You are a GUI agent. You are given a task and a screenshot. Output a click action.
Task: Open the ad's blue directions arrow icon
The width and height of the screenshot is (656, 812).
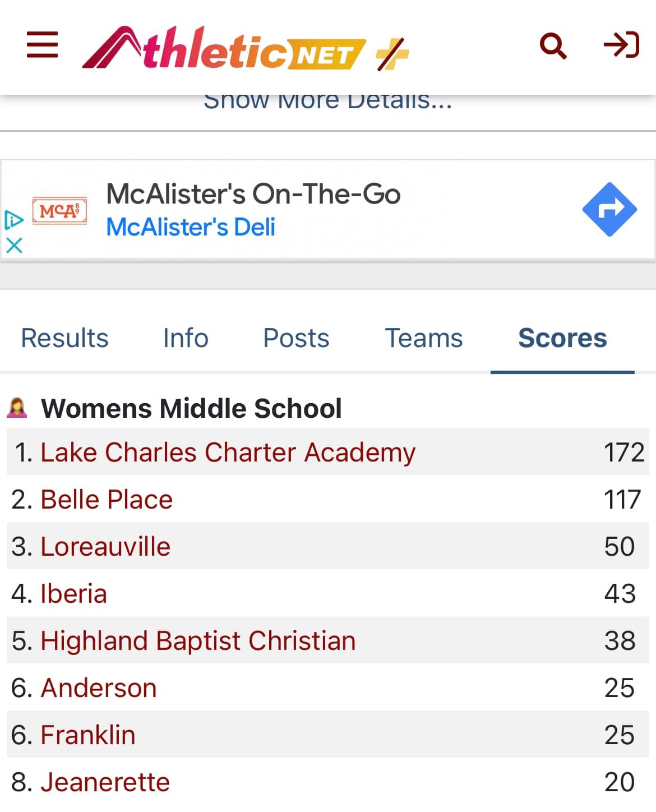pos(609,209)
